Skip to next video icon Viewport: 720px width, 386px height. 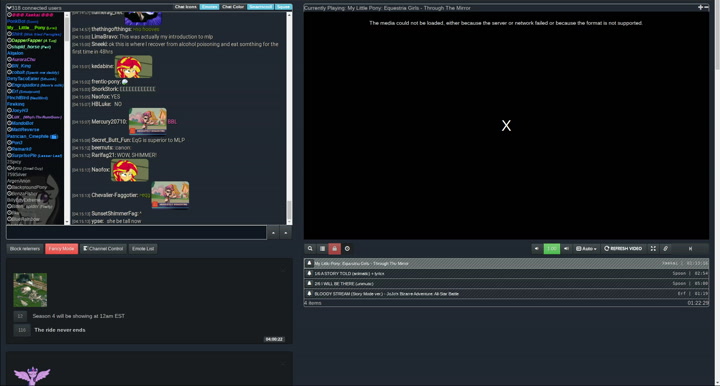coord(690,249)
